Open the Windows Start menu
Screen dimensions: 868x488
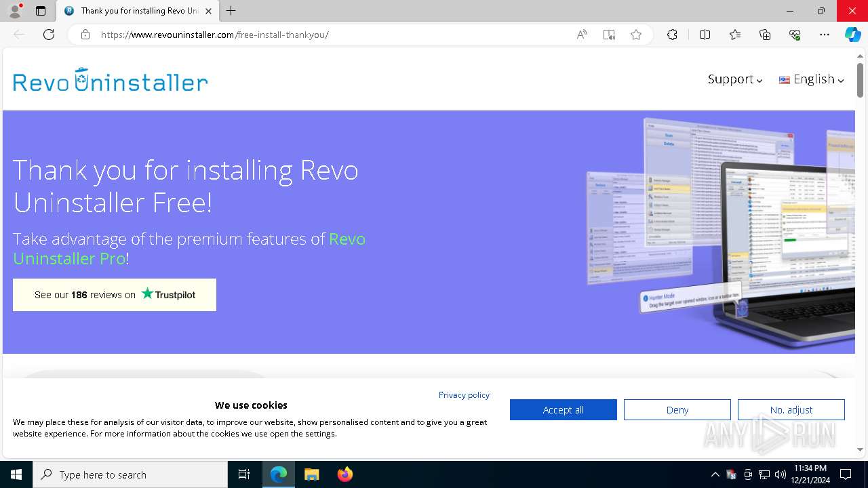pos(16,474)
